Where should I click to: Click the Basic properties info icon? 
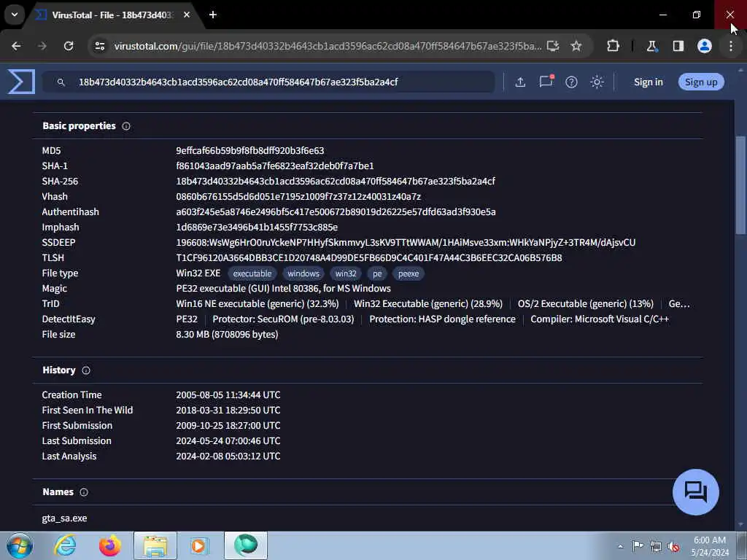(126, 126)
